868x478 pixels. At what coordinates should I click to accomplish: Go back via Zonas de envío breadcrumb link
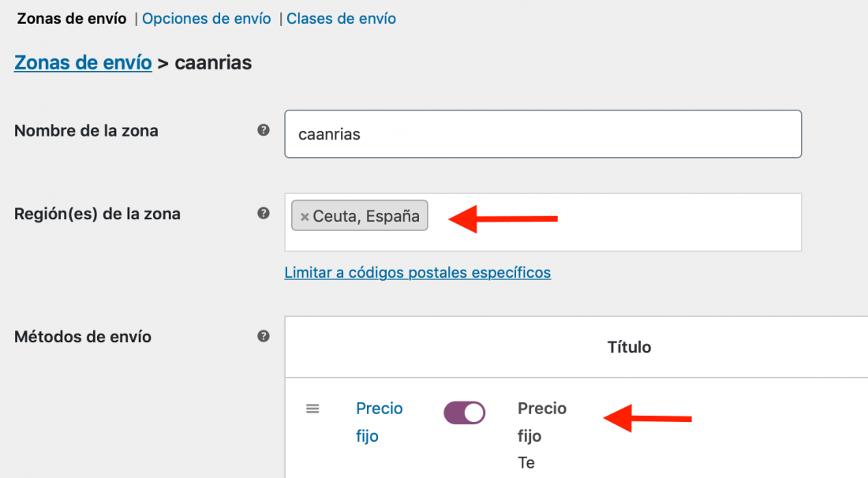[83, 62]
